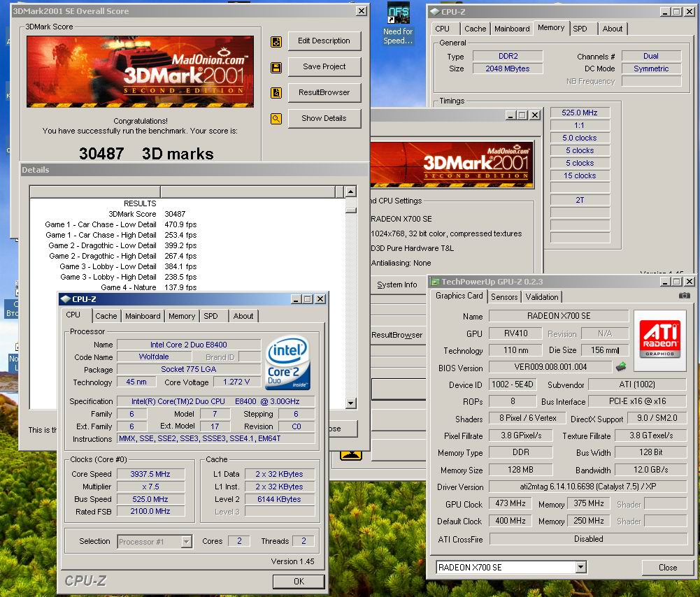700x597 pixels.
Task: Click the 3DMark2001 banner in score window
Action: point(140,72)
